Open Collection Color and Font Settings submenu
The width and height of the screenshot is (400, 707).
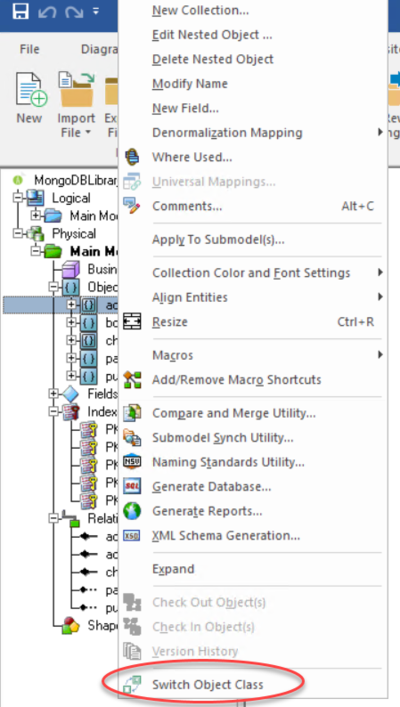253,273
